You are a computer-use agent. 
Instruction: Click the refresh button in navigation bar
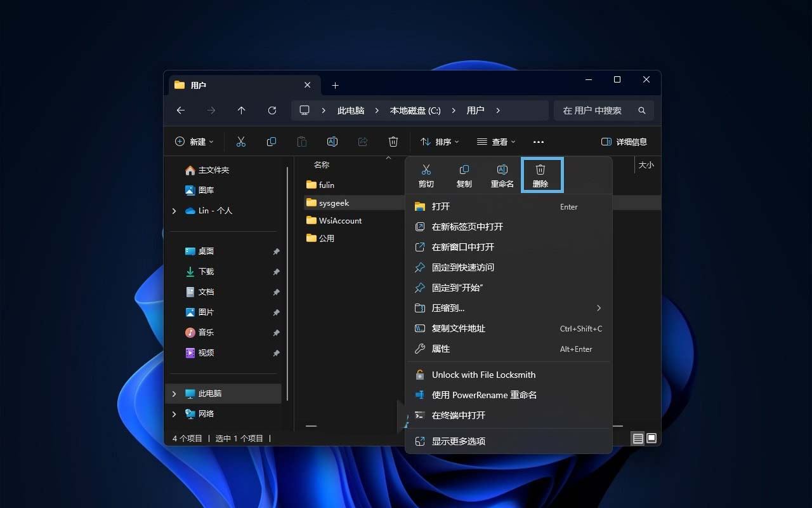[272, 110]
